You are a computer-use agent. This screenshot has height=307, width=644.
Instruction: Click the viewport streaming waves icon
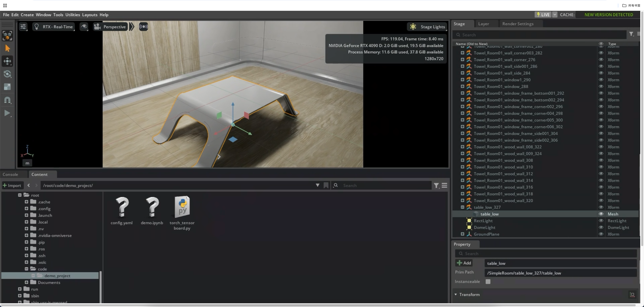[144, 27]
